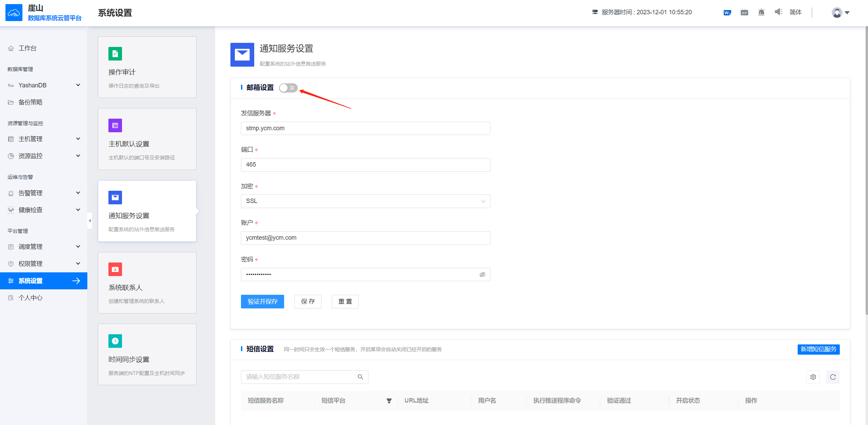
Task: Click the Verify and Save button
Action: click(x=262, y=302)
